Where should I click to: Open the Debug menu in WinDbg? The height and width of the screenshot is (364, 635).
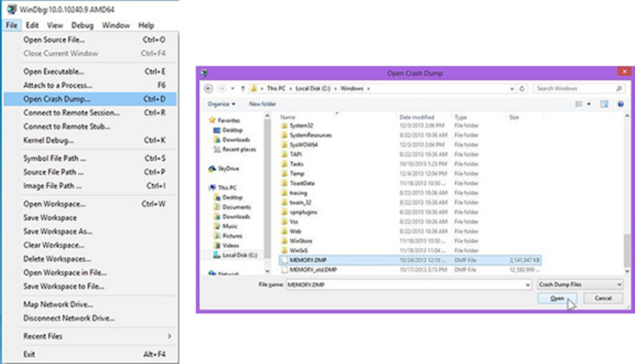[x=82, y=25]
